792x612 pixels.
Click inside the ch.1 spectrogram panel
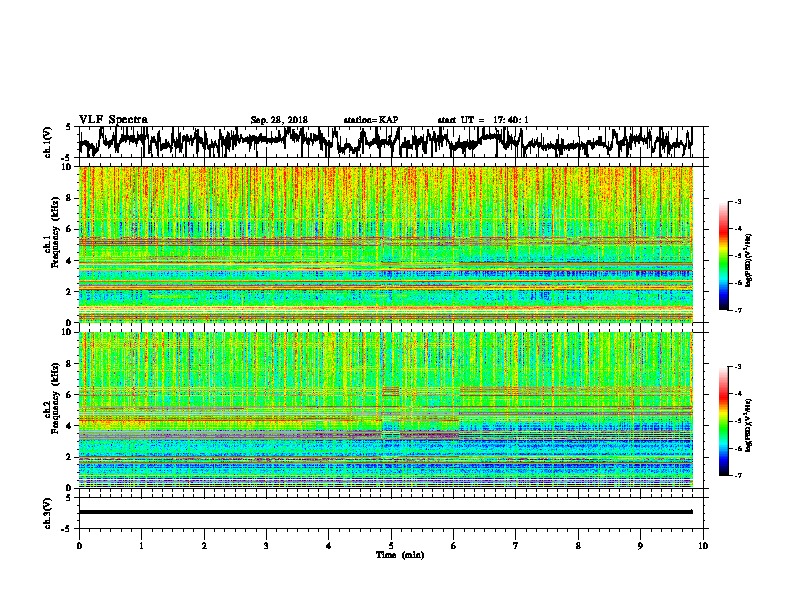(386, 244)
